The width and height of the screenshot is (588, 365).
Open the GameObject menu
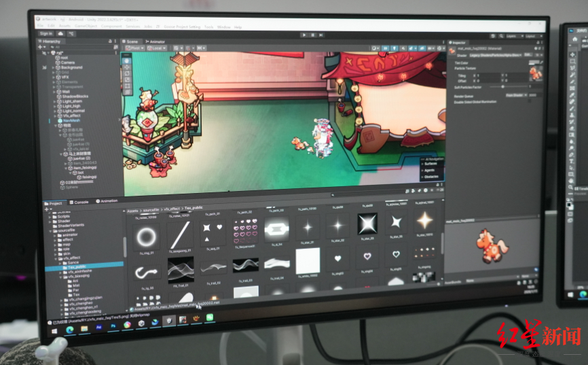86,26
